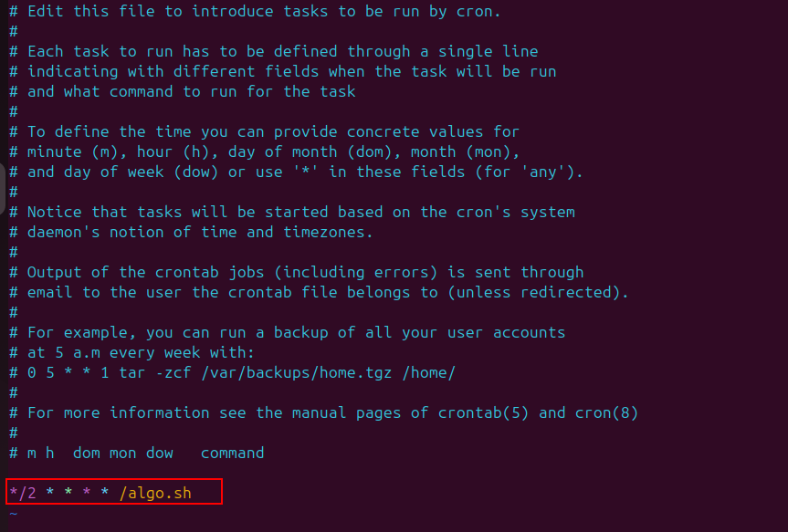Click the "command" column header word
Screen dimensions: 788x532
(x=232, y=453)
